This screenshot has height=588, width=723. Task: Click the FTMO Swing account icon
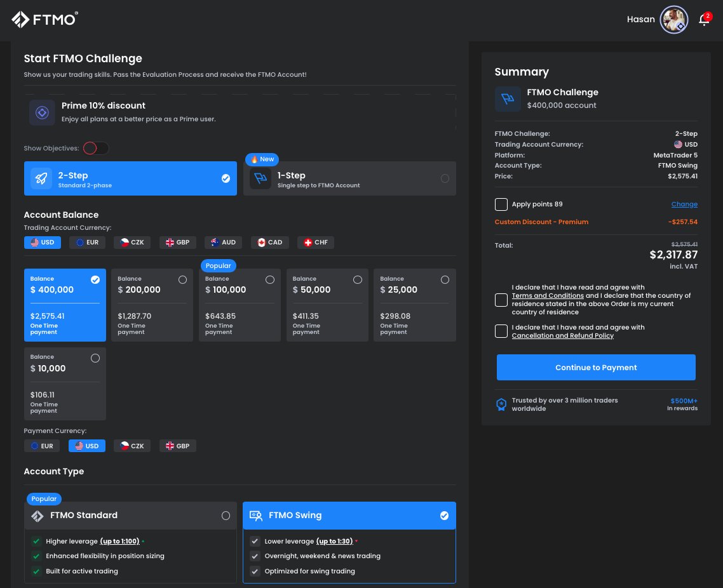tap(256, 516)
